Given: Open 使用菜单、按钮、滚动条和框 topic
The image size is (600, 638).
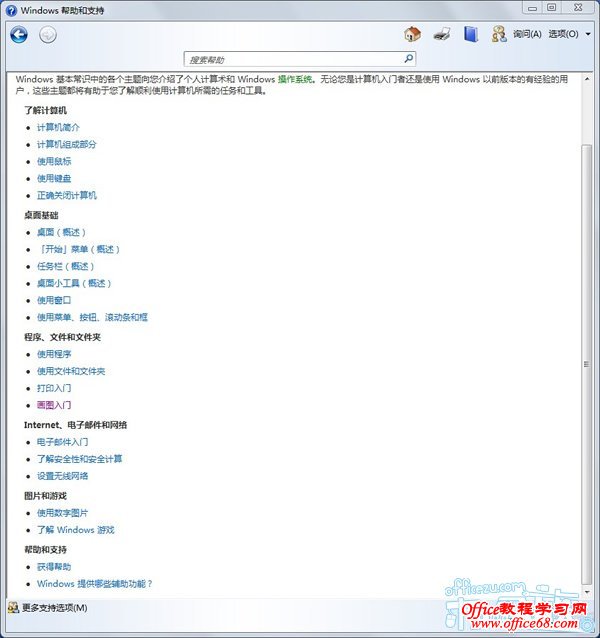Looking at the screenshot, I should pos(92,317).
